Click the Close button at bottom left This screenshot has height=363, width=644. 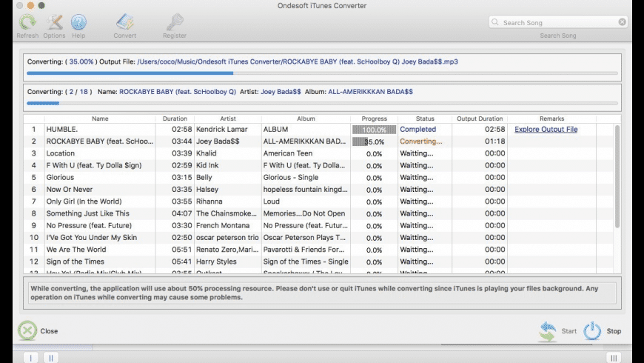(38, 331)
